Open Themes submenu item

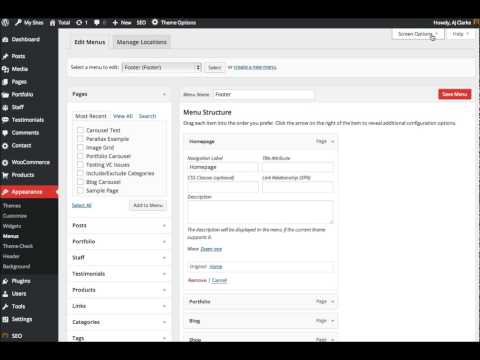point(12,206)
